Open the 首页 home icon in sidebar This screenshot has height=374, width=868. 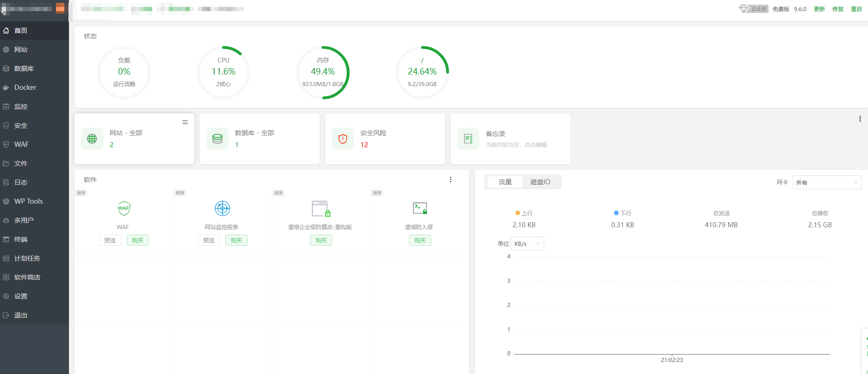6,31
